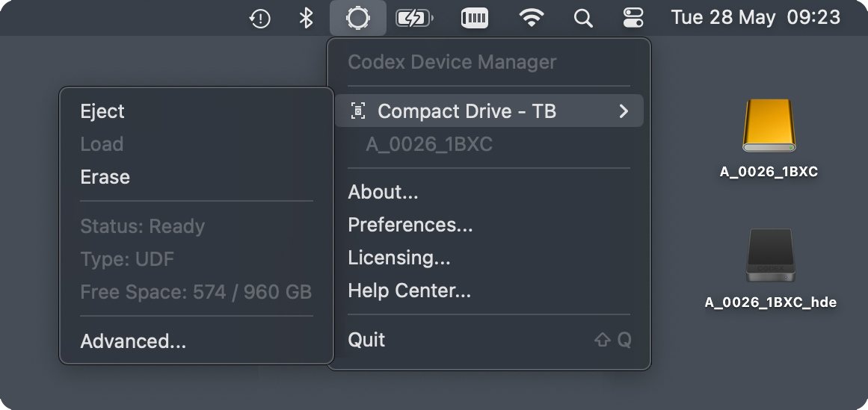
Task: Open the About... menu item
Action: click(x=383, y=192)
